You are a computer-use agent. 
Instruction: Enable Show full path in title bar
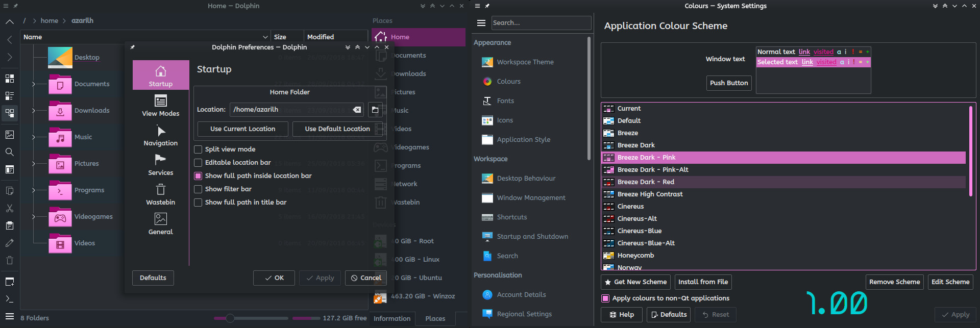[198, 203]
